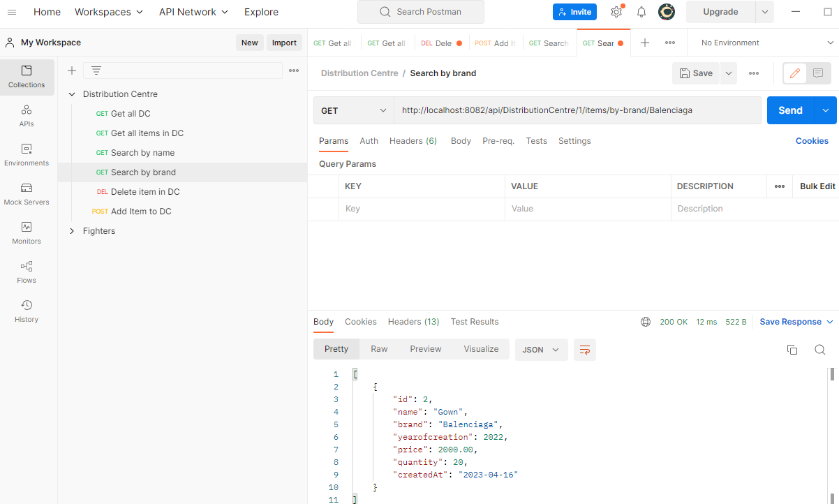The width and height of the screenshot is (839, 504).
Task: Open the GET request method dropdown
Action: 353,110
